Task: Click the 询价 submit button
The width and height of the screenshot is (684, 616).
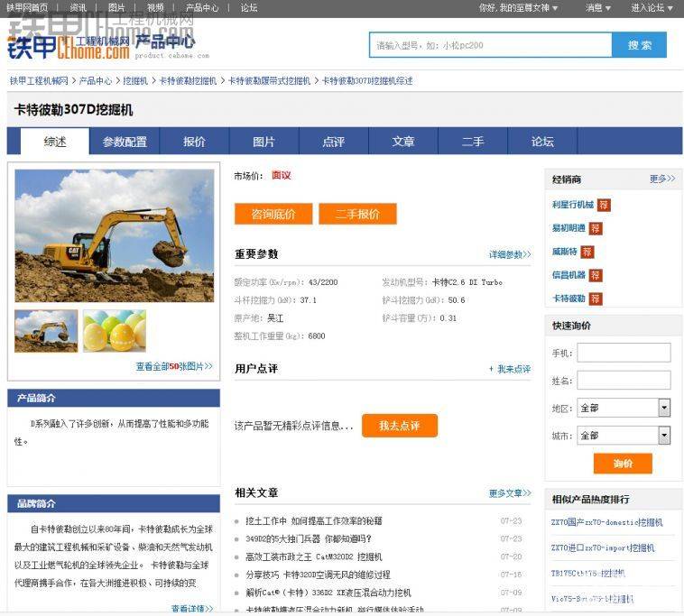Action: pos(623,464)
